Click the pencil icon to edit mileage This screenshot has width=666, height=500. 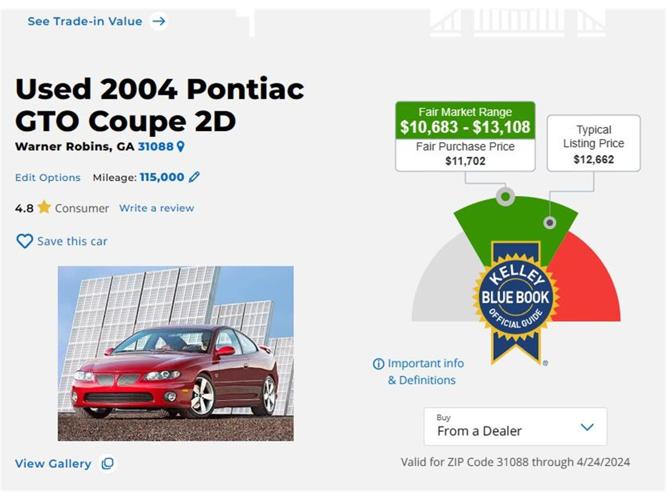click(194, 177)
